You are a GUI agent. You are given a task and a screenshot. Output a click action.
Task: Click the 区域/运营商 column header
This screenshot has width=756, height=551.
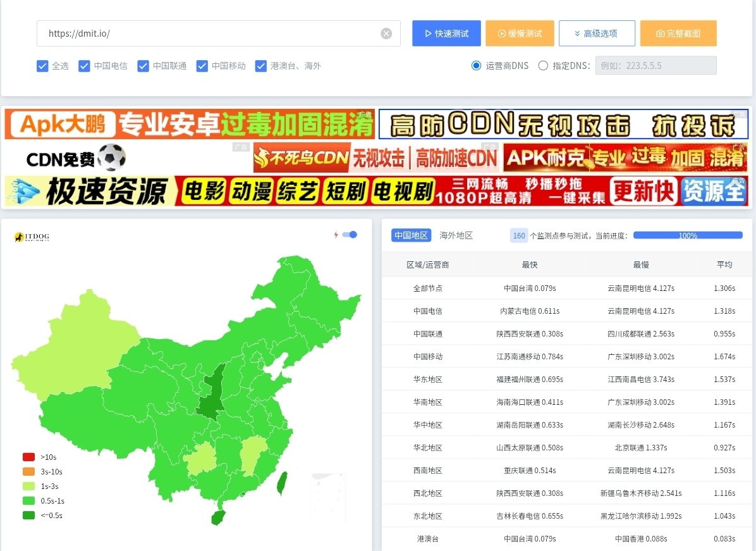[x=428, y=264]
